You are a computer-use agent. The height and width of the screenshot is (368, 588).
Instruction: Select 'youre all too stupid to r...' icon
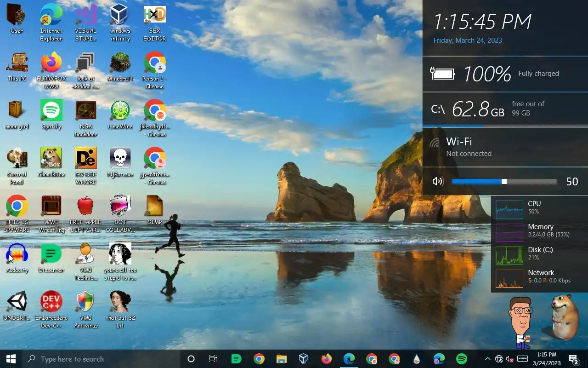[x=120, y=261]
